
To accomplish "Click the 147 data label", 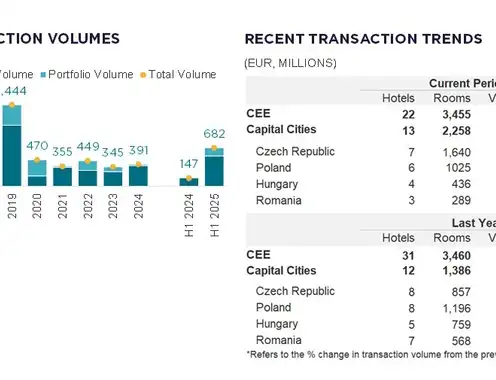I will (189, 164).
